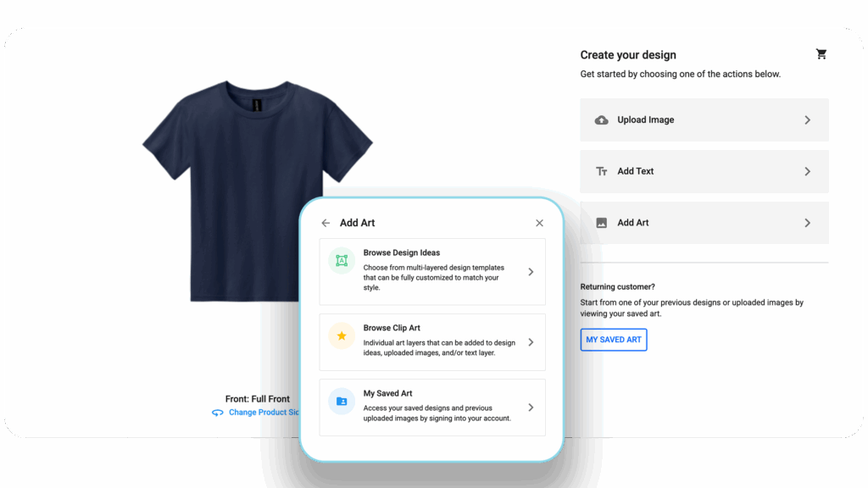Expand the Add Art chevron in sidebar
This screenshot has width=868, height=488.
[x=807, y=223]
